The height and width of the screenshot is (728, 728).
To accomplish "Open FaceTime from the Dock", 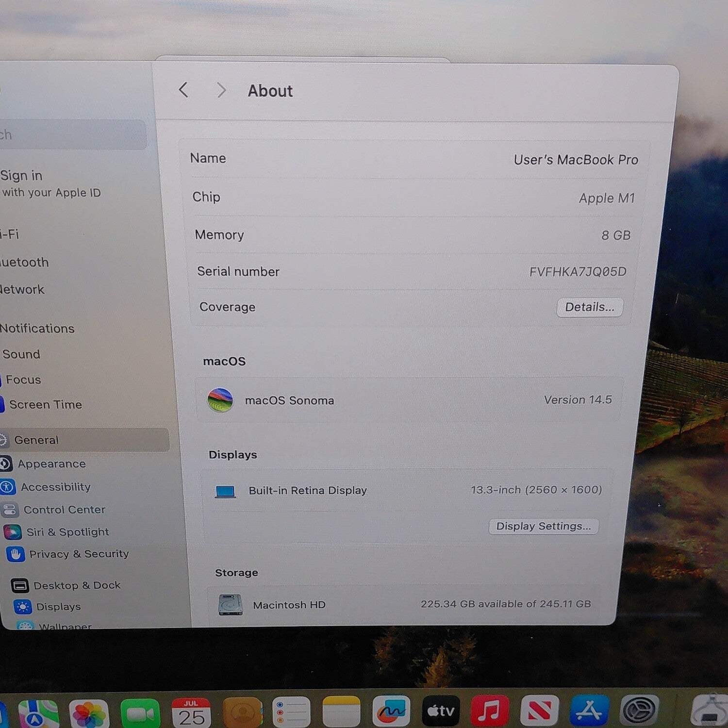I will [140, 713].
